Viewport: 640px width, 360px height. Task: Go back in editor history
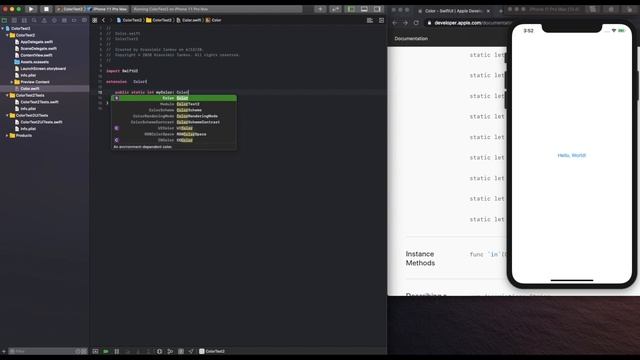[x=103, y=20]
